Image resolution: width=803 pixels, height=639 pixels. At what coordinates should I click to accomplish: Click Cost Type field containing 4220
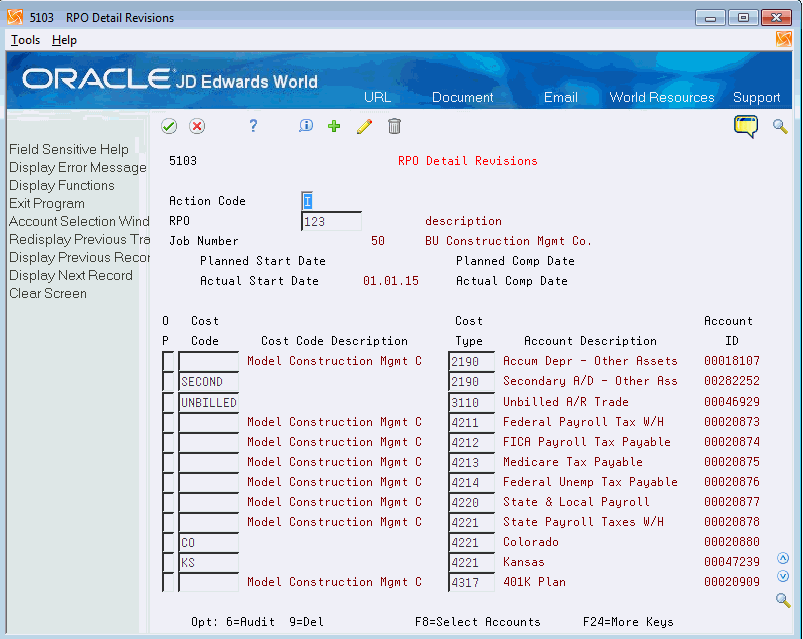[472, 502]
